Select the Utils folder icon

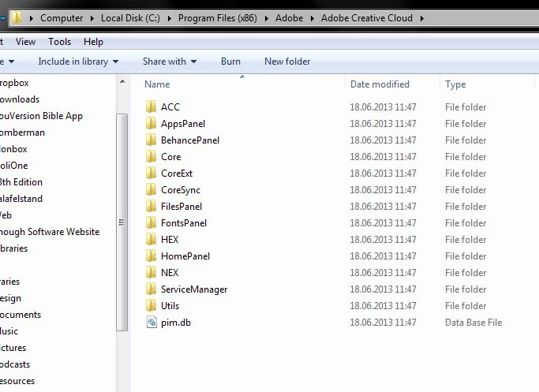(x=151, y=306)
